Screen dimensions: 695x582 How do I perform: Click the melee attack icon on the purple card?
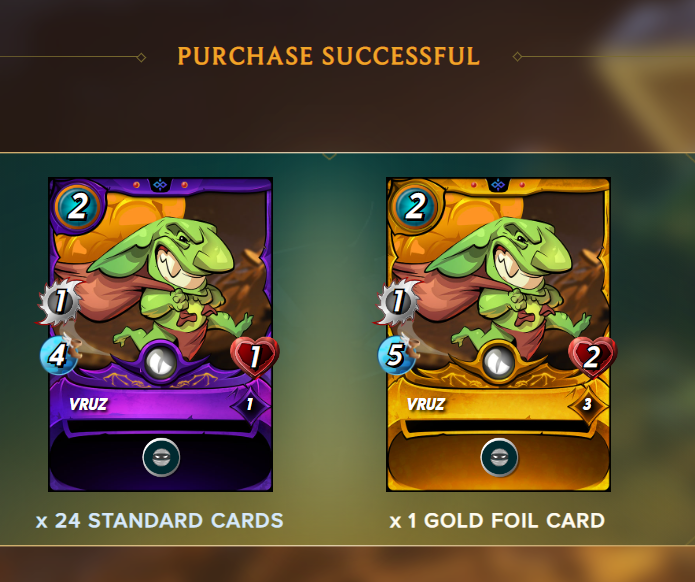(60, 301)
